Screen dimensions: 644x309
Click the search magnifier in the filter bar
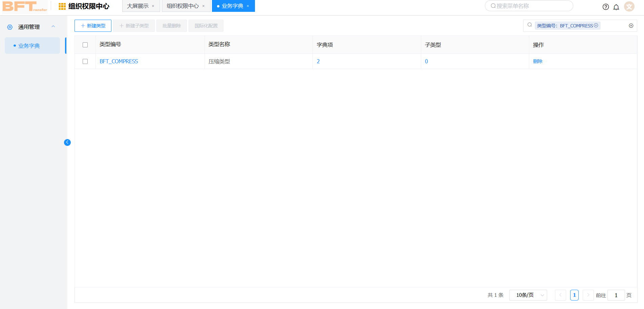(529, 25)
